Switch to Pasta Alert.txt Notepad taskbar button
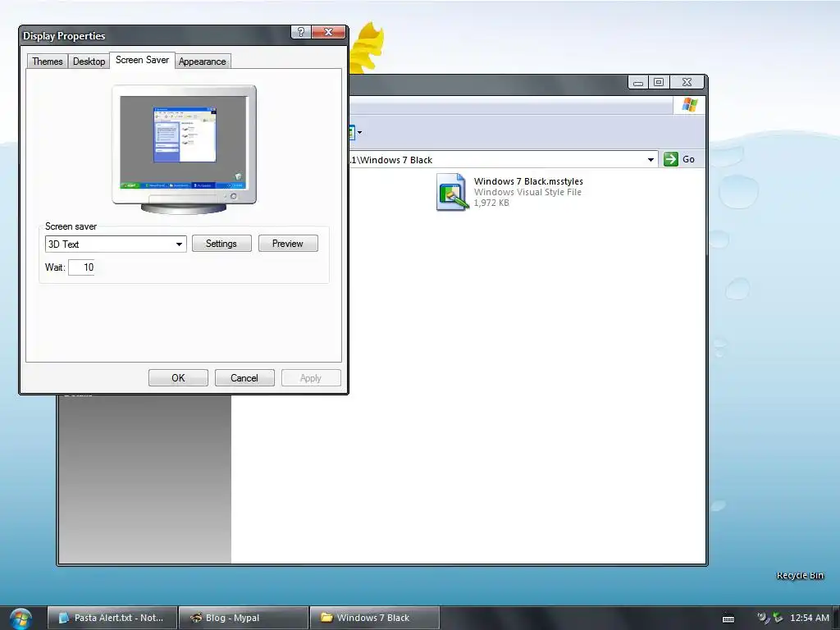Screen dimensions: 840x630 pyautogui.click(x=112, y=618)
